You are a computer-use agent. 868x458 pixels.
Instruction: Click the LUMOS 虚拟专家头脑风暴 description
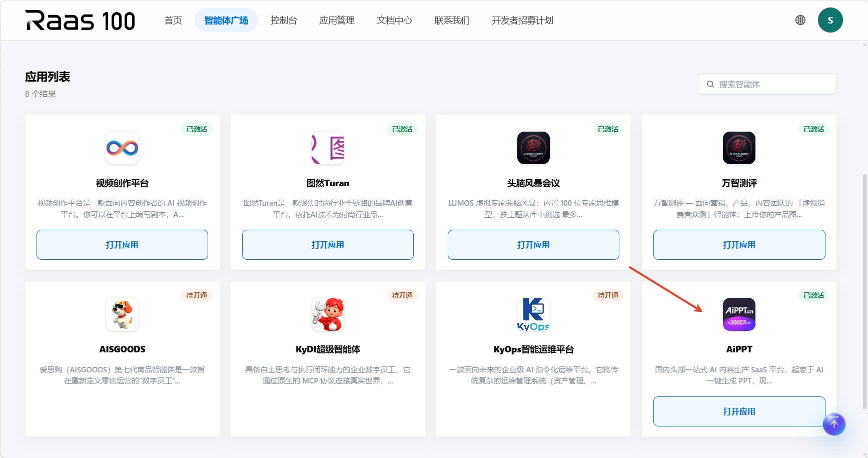pos(533,209)
